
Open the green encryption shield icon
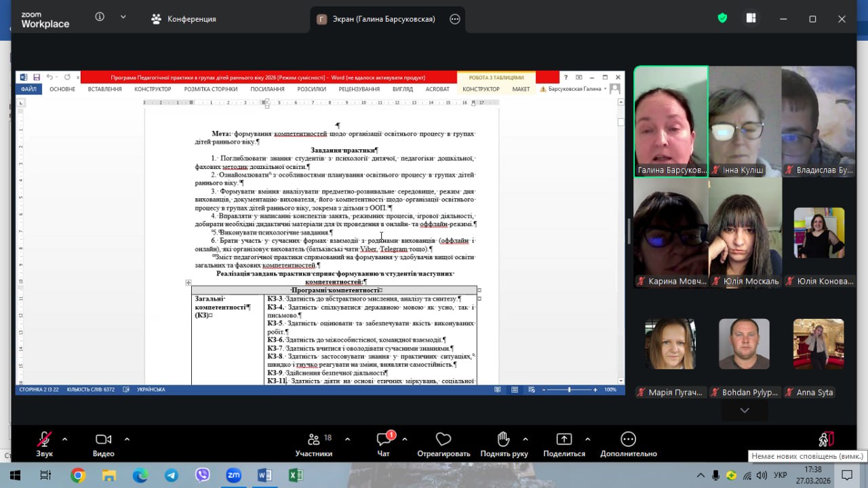(722, 18)
